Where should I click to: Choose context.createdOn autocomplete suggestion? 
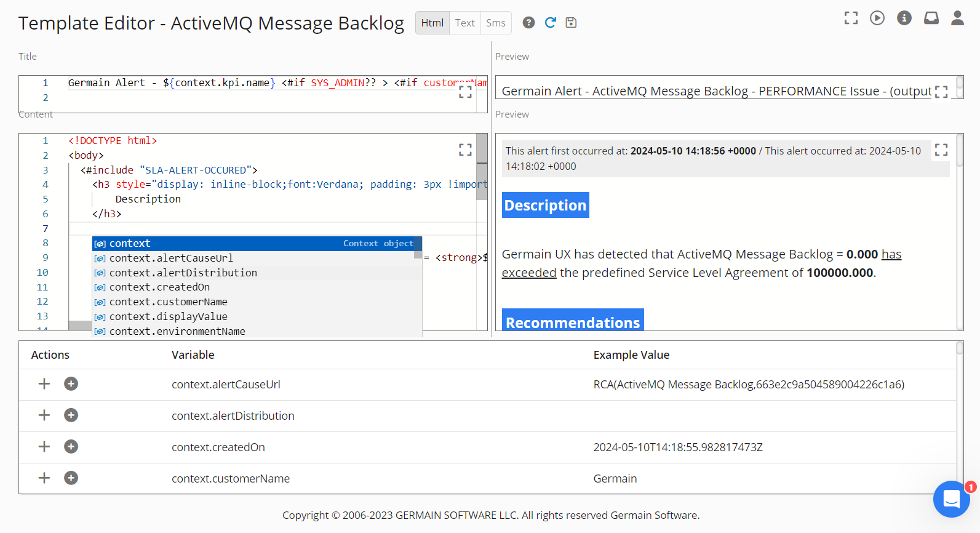(159, 287)
